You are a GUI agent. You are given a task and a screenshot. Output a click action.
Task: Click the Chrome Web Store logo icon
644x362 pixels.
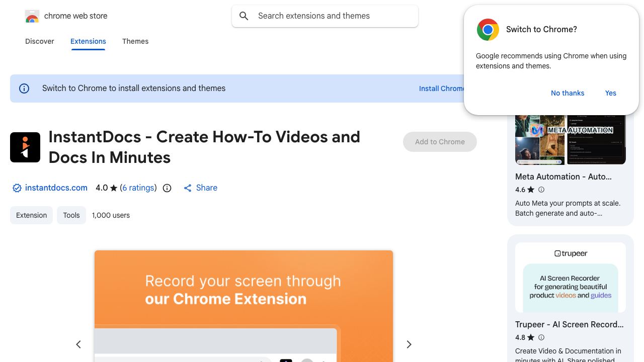(32, 16)
